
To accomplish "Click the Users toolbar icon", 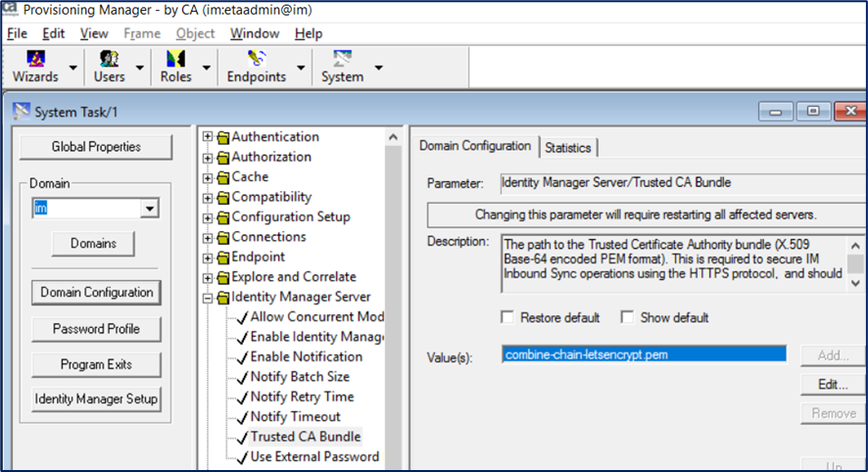I will [x=109, y=60].
